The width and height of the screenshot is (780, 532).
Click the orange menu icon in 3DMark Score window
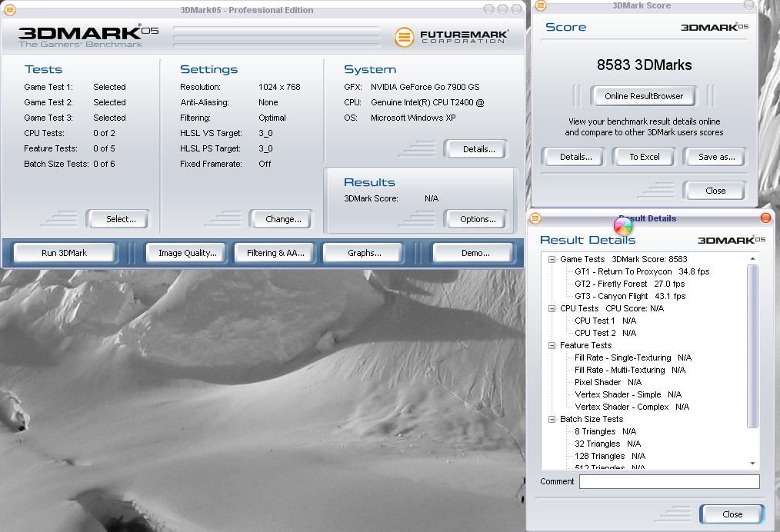tap(541, 5)
